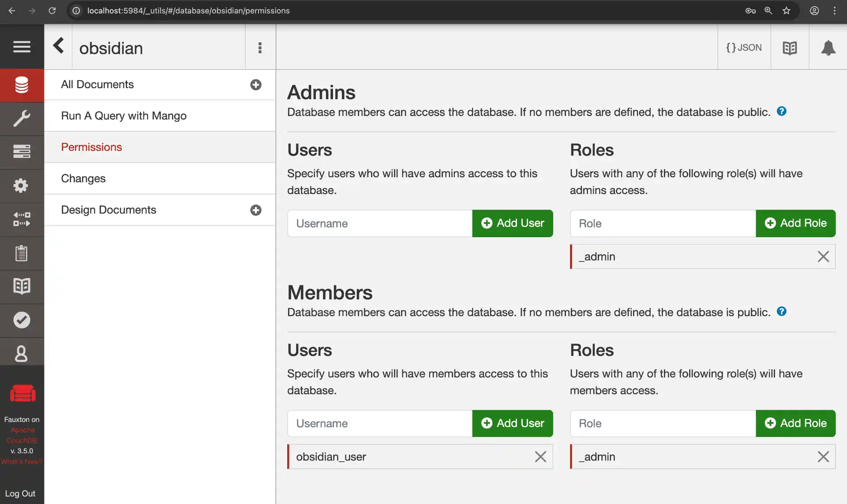Select Run A Query with Mango

coord(124,116)
